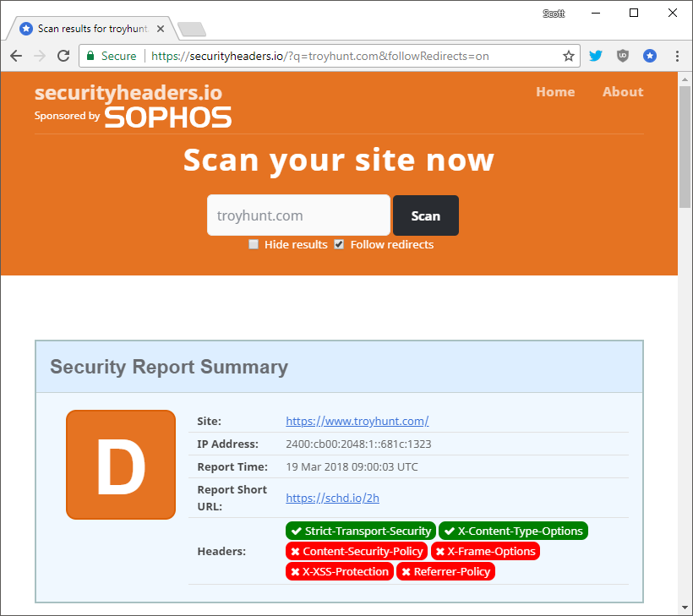This screenshot has width=693, height=616.
Task: Open the https://www.troyhunt.com/ link
Action: pos(357,421)
